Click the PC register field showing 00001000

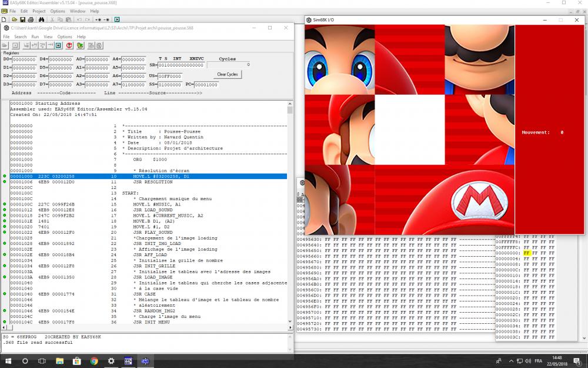[x=206, y=85]
